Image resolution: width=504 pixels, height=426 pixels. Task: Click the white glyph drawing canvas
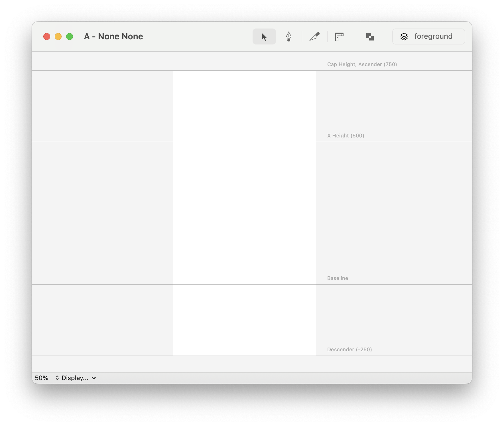245,213
